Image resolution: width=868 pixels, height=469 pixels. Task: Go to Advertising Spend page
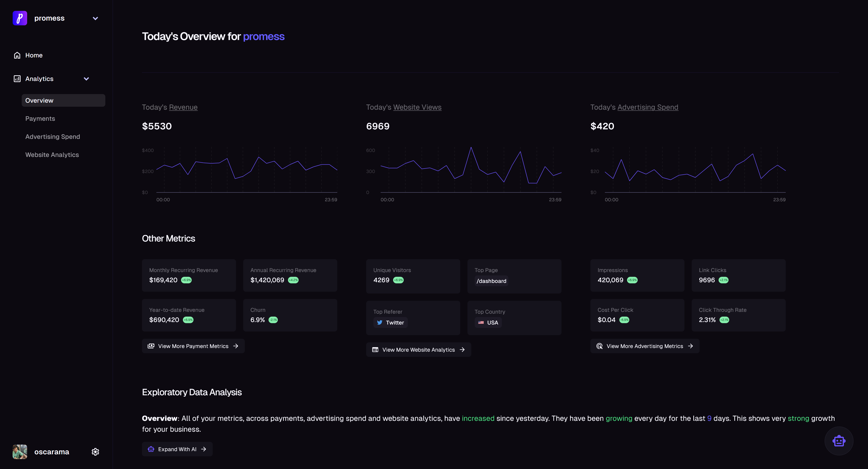click(53, 137)
